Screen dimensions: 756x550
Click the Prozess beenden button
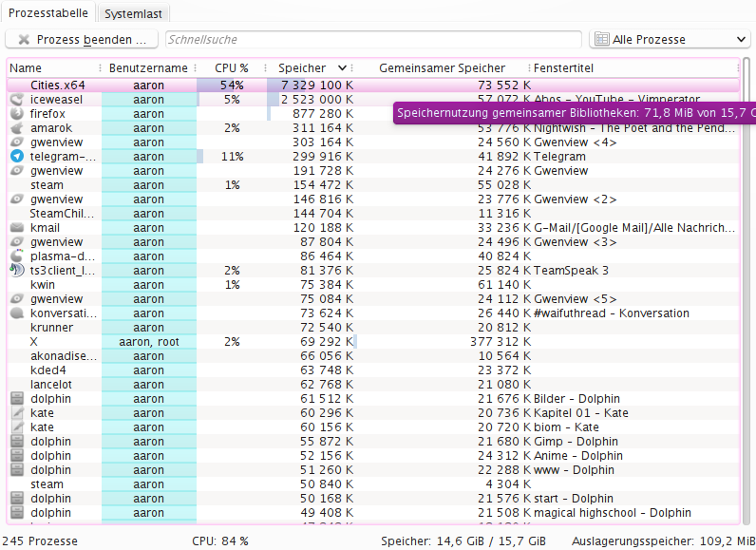tap(82, 40)
